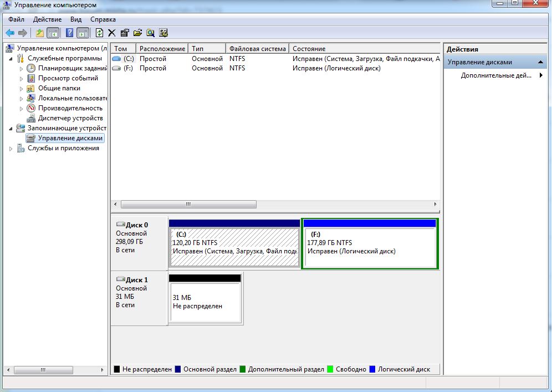Click the volume list horizontal scrollbar thumb
Image resolution: width=552 pixels, height=392 pixels.
[188, 204]
